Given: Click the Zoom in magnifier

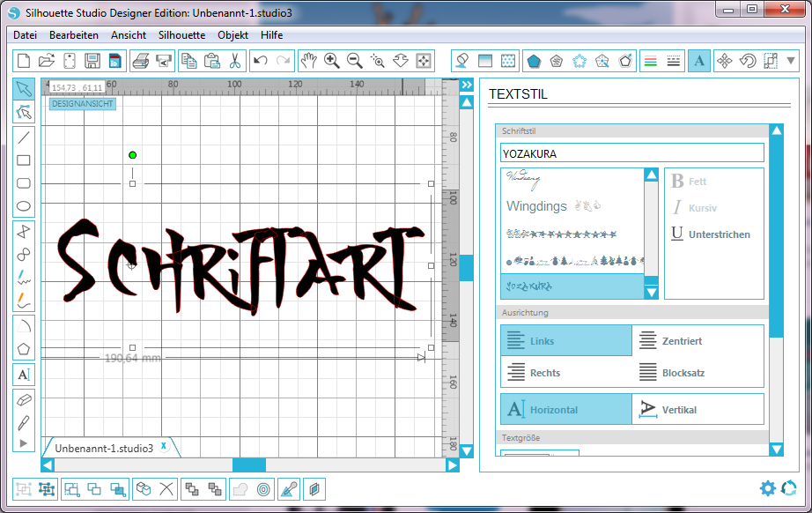Looking at the screenshot, I should [332, 61].
